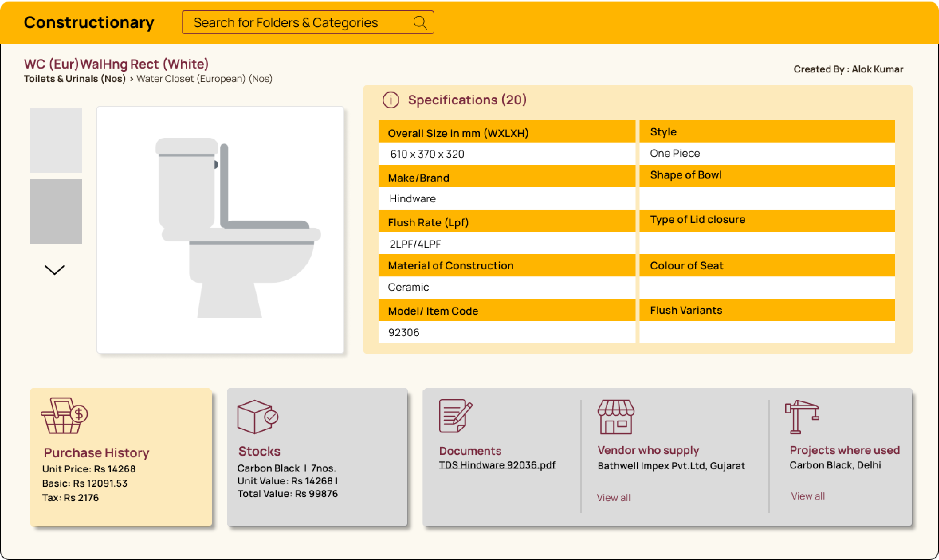Click the Type of Lid closure header
939x560 pixels.
tap(767, 221)
